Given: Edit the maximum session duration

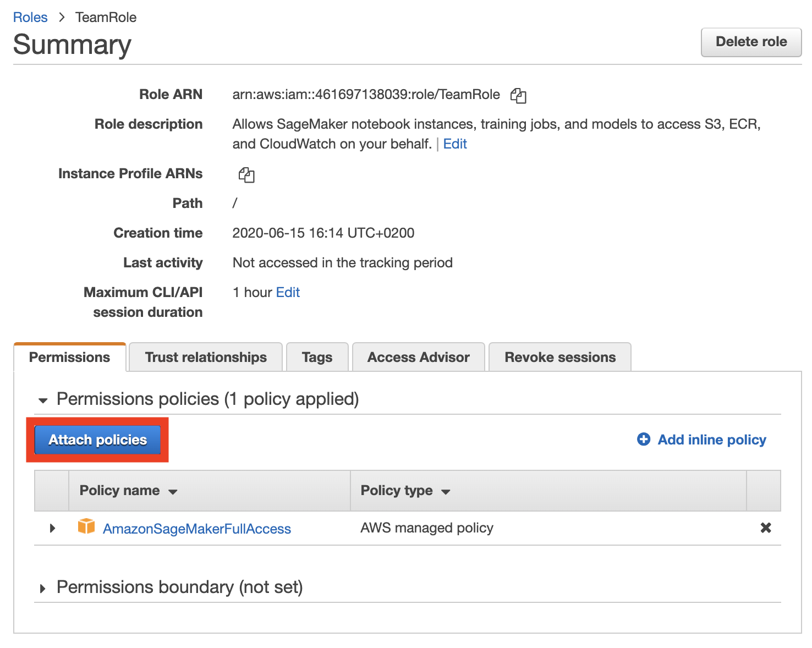Looking at the screenshot, I should pyautogui.click(x=288, y=293).
